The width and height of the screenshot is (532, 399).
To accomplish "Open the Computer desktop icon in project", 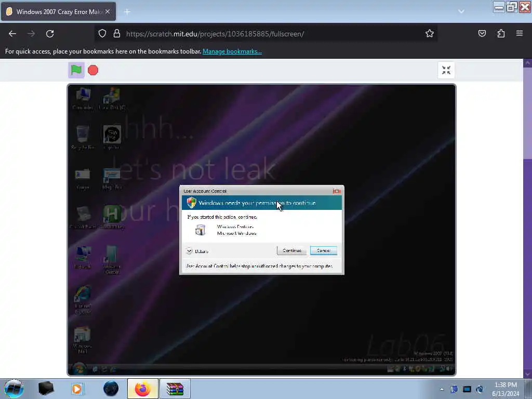I will [x=83, y=98].
